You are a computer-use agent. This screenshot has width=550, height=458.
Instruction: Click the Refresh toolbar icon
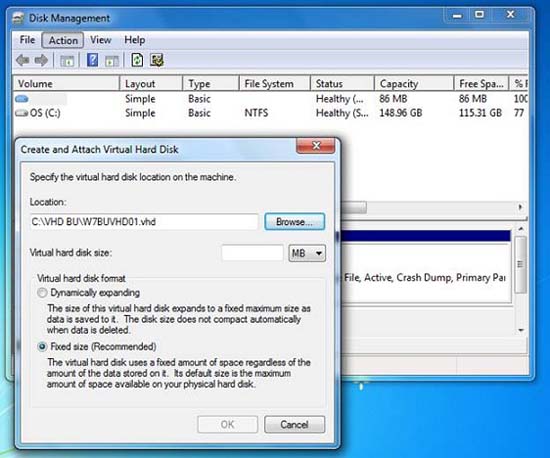[x=137, y=60]
